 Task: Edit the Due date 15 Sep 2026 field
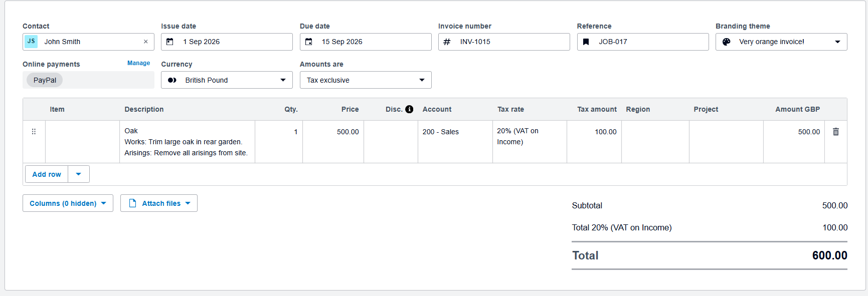pyautogui.click(x=366, y=42)
